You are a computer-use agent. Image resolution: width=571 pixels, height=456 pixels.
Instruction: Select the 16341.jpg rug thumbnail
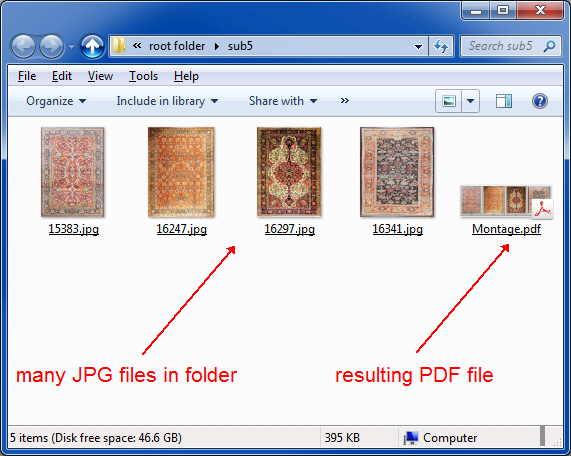click(x=397, y=172)
